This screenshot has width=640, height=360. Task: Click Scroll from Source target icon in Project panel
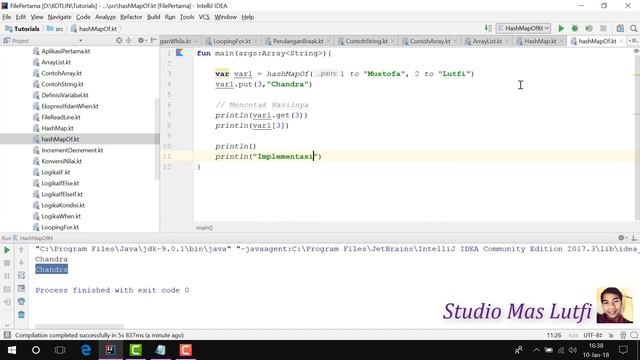(x=119, y=40)
